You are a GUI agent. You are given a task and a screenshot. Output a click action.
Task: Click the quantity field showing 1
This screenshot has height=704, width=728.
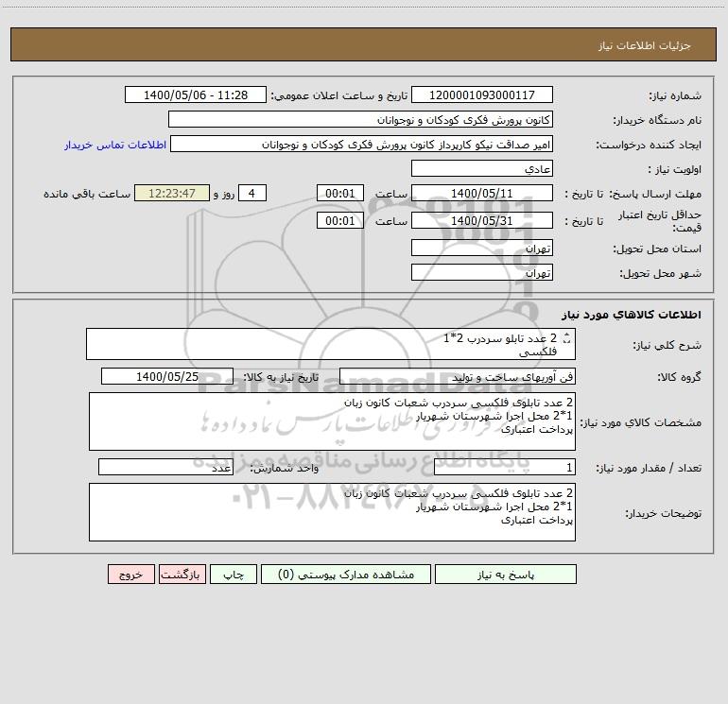505,468
